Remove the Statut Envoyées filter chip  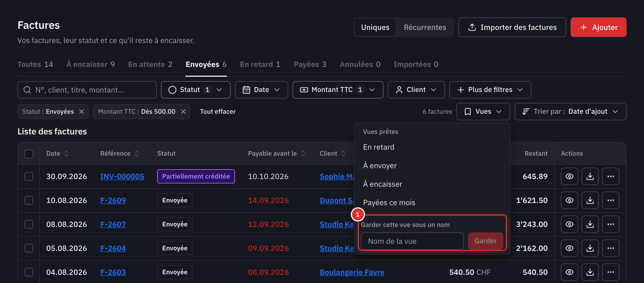[x=81, y=112]
